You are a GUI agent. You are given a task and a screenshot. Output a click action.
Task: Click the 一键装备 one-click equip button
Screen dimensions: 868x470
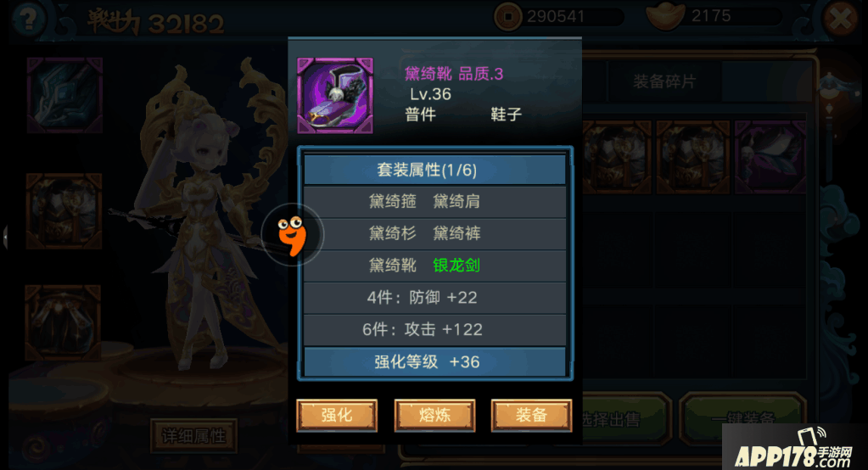coord(743,419)
